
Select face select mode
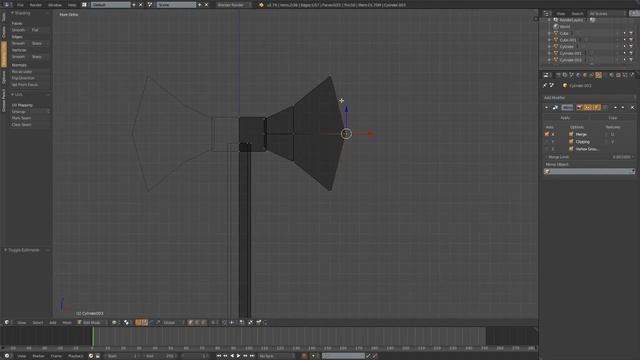tap(204, 322)
